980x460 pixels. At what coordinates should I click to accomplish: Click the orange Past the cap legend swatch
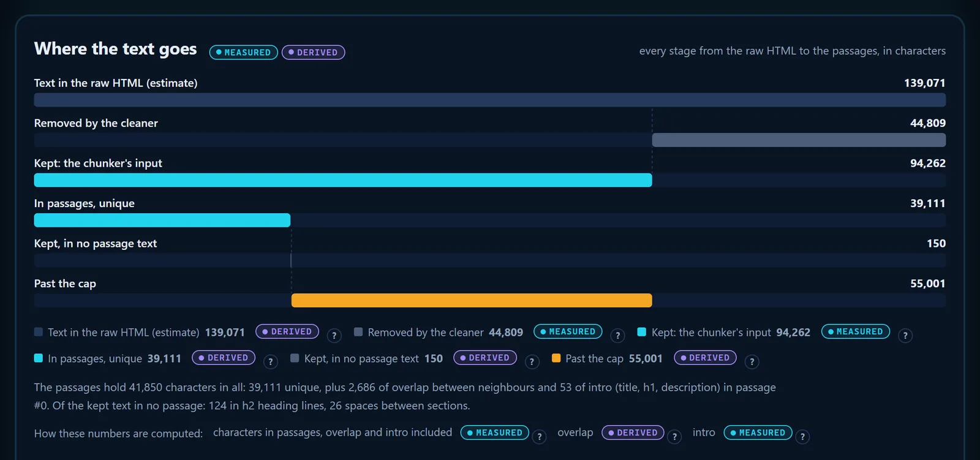point(556,358)
